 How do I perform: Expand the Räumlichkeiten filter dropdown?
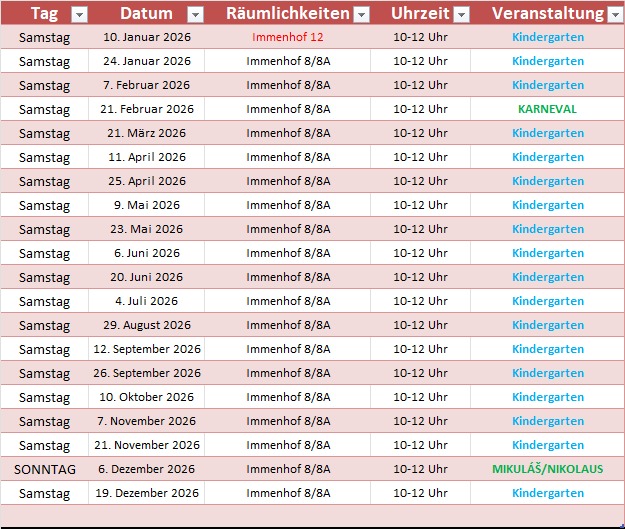click(361, 14)
